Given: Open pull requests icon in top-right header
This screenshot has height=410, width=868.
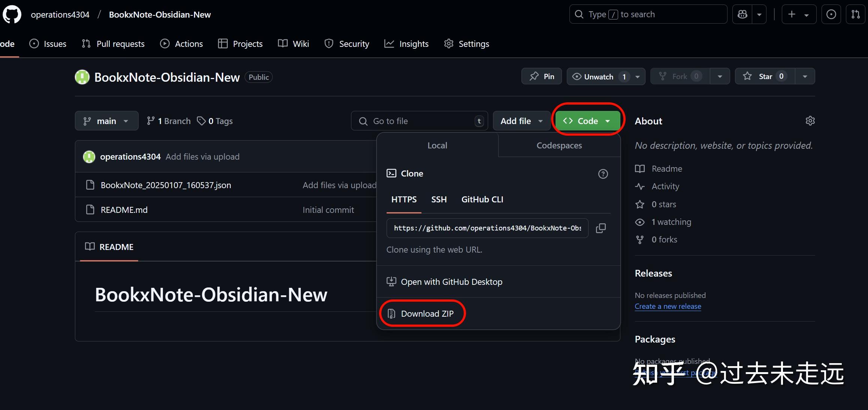Looking at the screenshot, I should tap(856, 15).
